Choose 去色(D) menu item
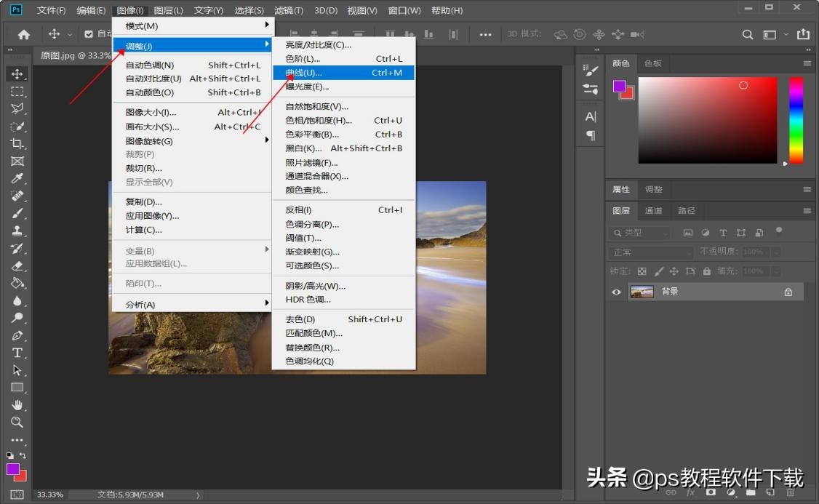This screenshot has height=504, width=819. pyautogui.click(x=344, y=319)
